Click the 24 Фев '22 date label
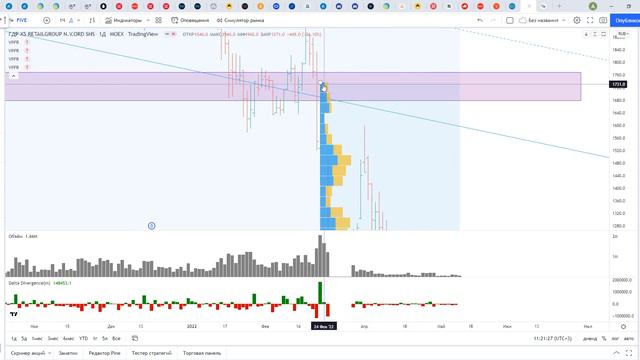 [x=324, y=327]
